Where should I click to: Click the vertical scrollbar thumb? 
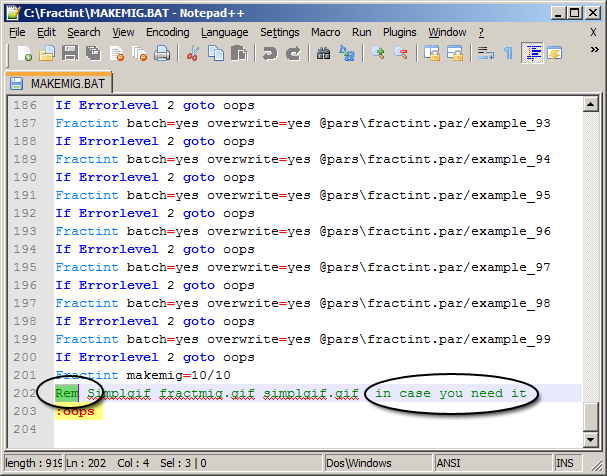click(591, 417)
